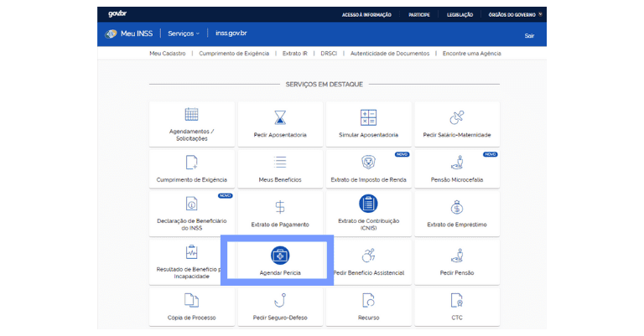Open the Extrato de Pagamento dollar icon
Viewport: 644px width, 336px height.
(x=280, y=207)
